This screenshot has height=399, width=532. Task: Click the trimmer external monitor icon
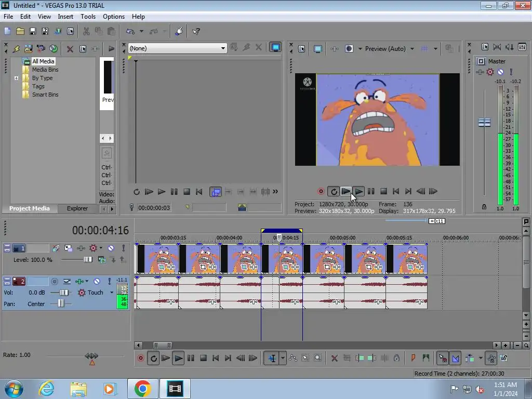point(275,47)
